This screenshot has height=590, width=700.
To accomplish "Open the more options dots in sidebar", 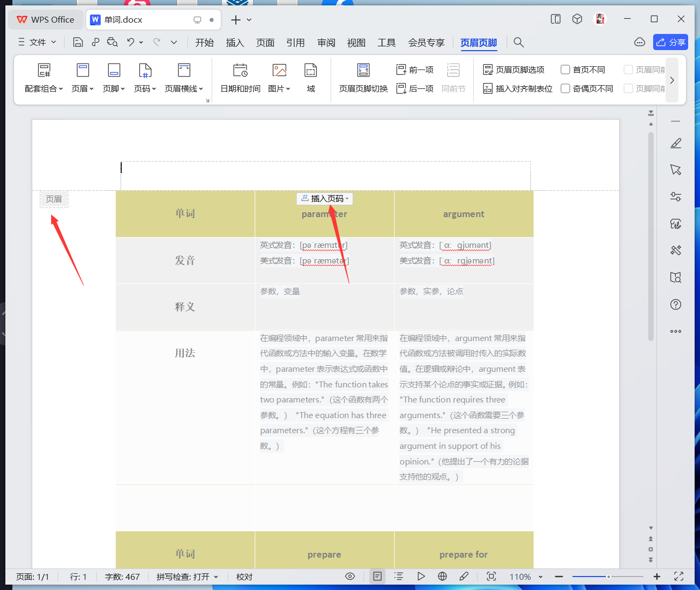I will pos(676,331).
